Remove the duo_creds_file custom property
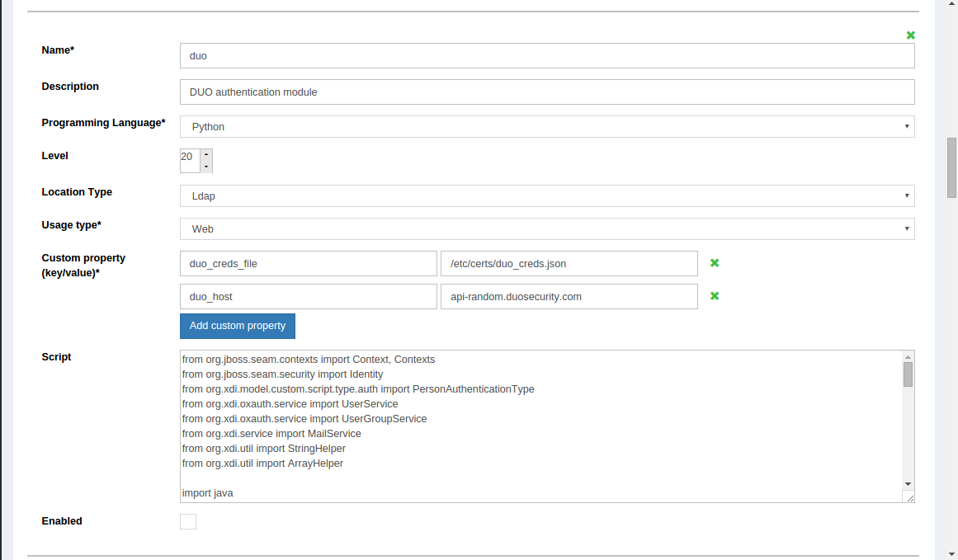Screen dimensions: 958x560 pyautogui.click(x=714, y=263)
